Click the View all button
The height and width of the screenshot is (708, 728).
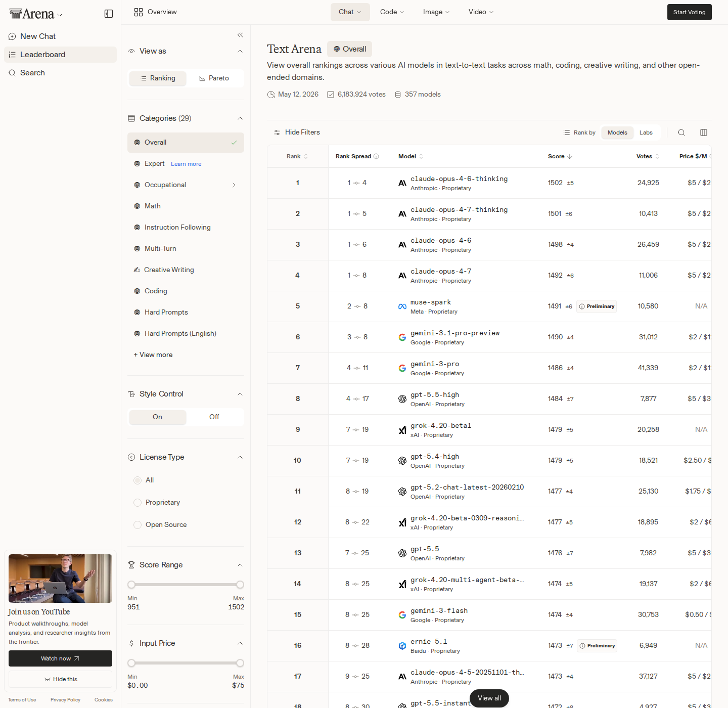(x=489, y=698)
